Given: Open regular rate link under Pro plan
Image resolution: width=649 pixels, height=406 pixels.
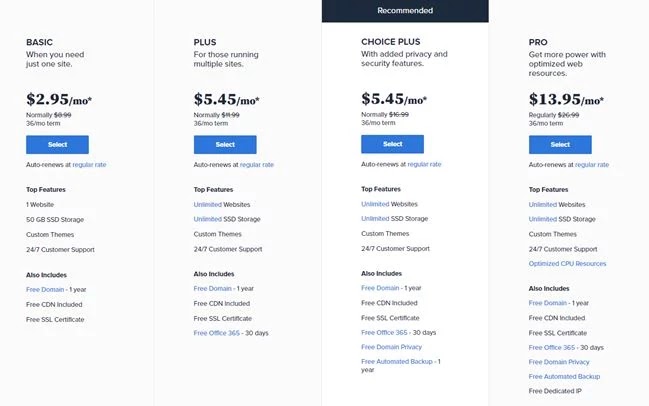Looking at the screenshot, I should point(592,165).
